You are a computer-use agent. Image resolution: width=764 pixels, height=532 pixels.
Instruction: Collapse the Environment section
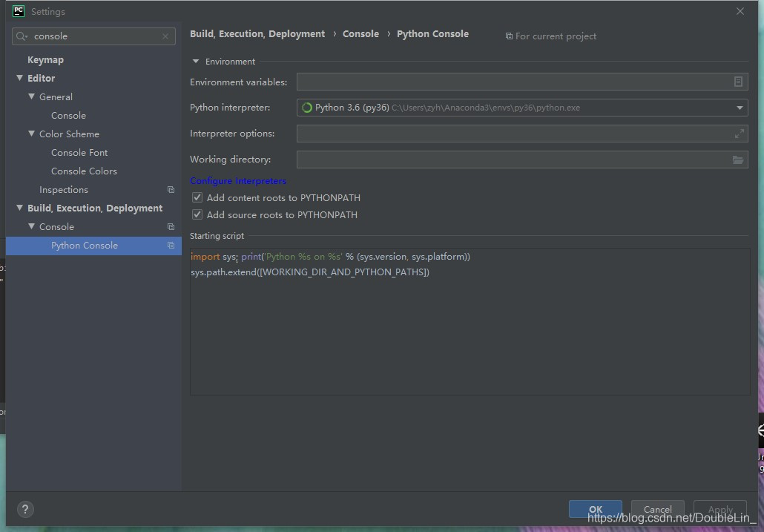click(x=196, y=62)
